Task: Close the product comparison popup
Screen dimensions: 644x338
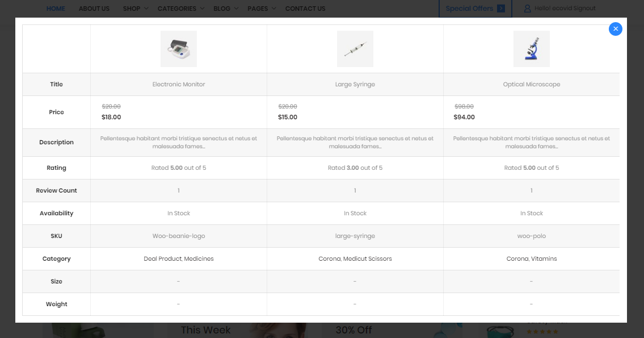Action: (615, 29)
